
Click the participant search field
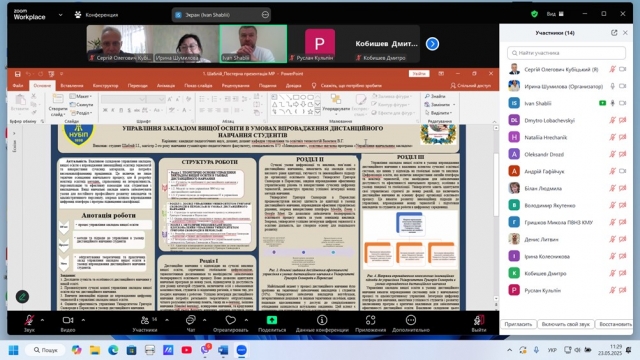(566, 53)
